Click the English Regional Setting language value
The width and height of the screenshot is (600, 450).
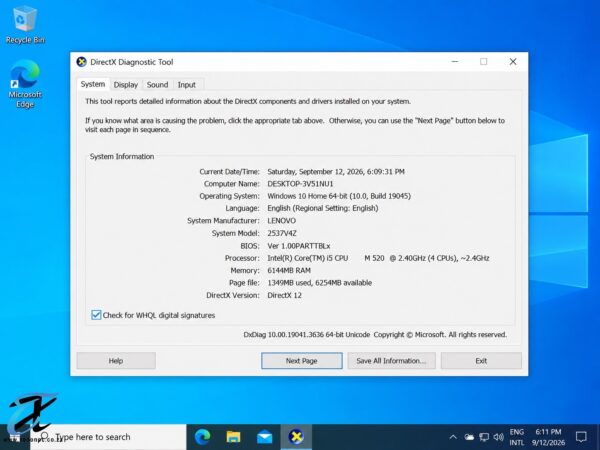[x=323, y=208]
